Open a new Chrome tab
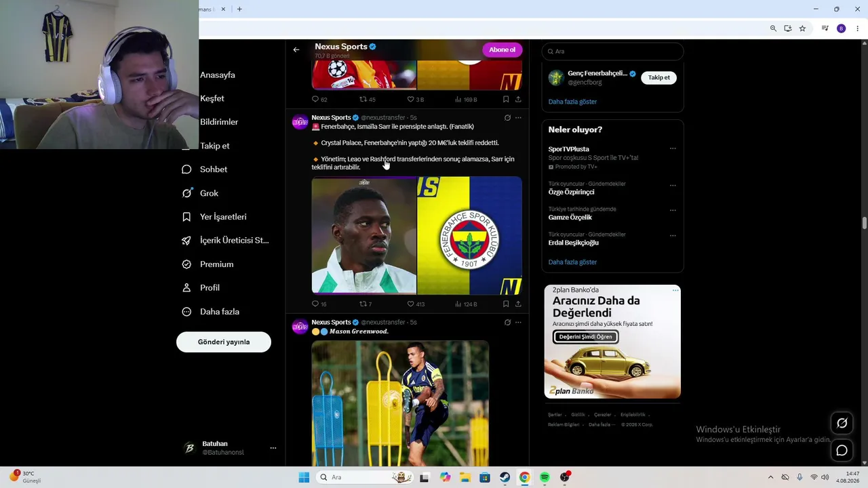Viewport: 868px width, 488px height. pos(239,9)
